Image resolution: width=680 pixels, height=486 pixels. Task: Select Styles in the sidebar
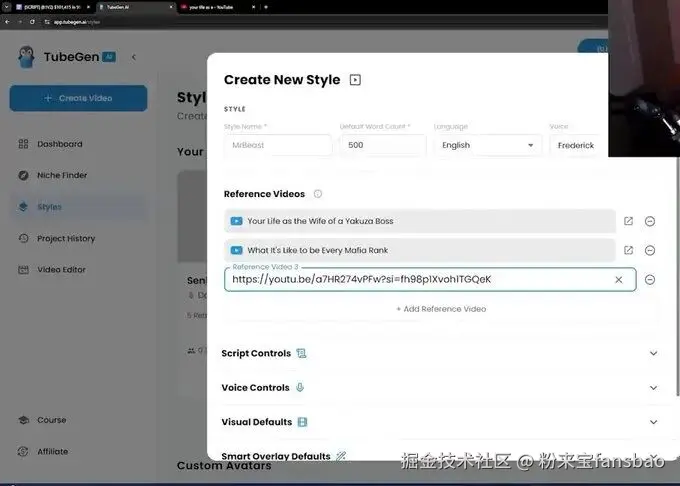78,207
